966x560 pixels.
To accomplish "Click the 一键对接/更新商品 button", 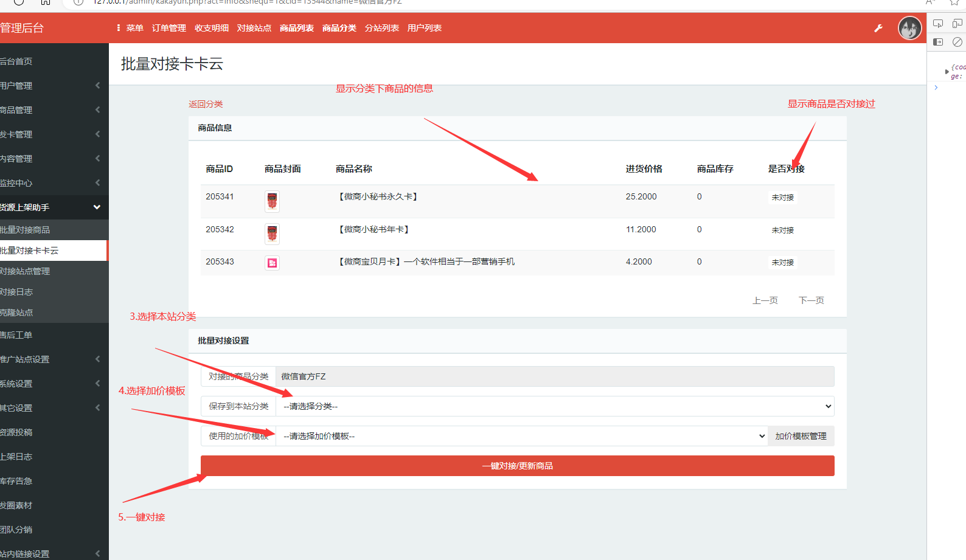I will pyautogui.click(x=517, y=466).
